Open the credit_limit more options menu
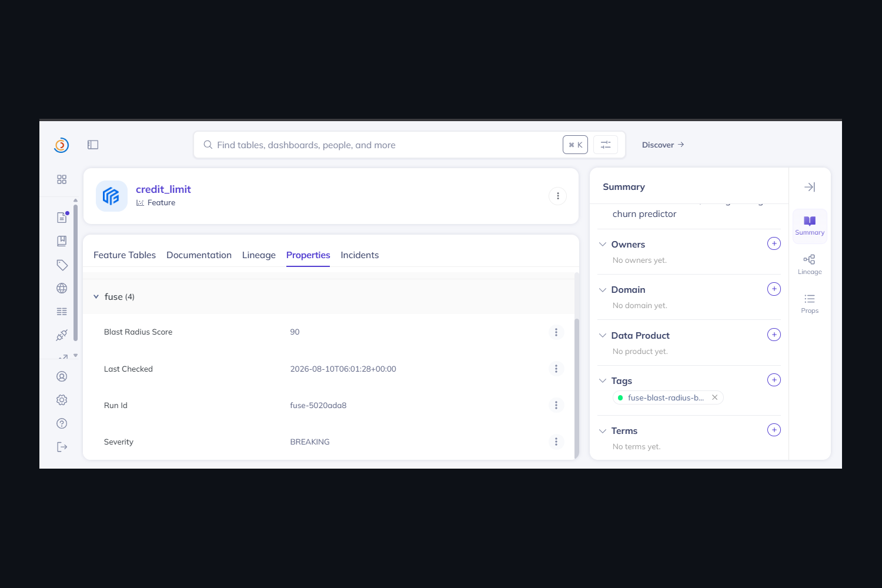882x588 pixels. coord(557,196)
